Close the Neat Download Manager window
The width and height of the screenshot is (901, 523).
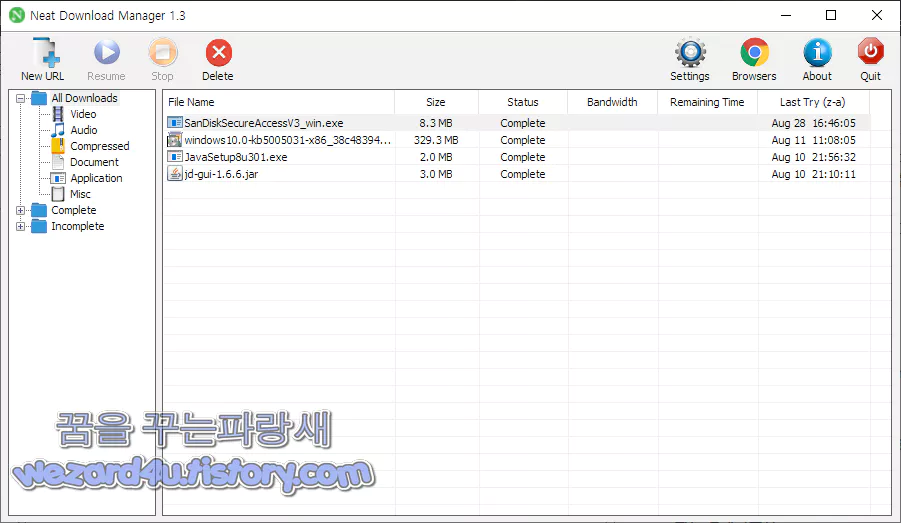(x=877, y=16)
